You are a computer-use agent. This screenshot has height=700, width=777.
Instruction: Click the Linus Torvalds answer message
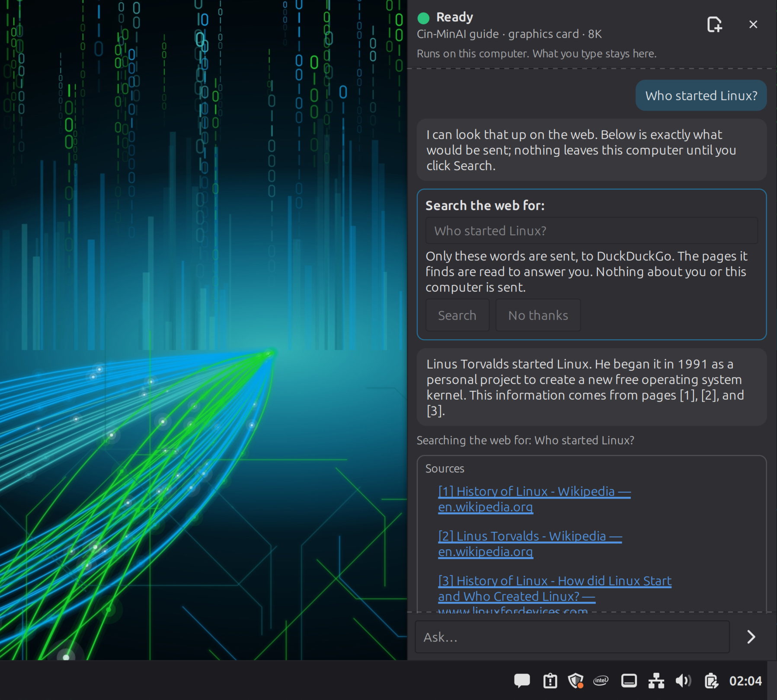[592, 387]
